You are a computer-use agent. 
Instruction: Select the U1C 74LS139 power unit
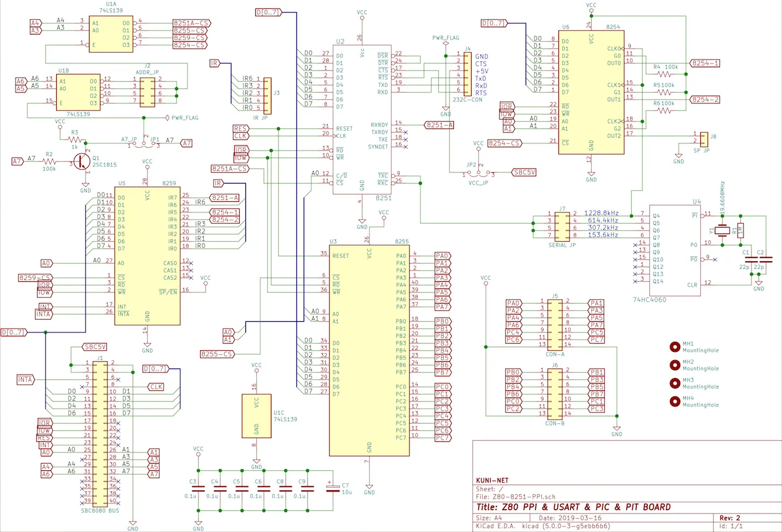pos(256,416)
